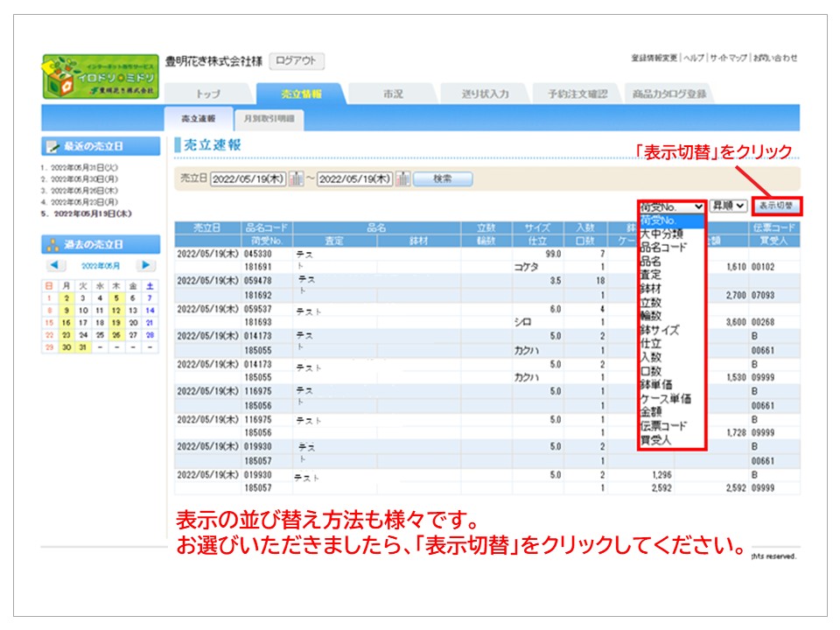The image size is (840, 630).
Task: Open calendar picker for end date
Action: (x=403, y=178)
